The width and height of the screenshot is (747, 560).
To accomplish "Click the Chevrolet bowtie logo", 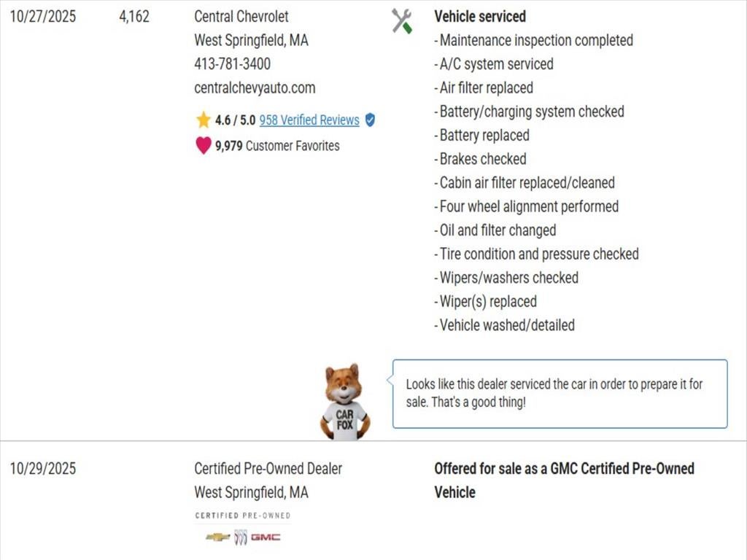I will [217, 537].
